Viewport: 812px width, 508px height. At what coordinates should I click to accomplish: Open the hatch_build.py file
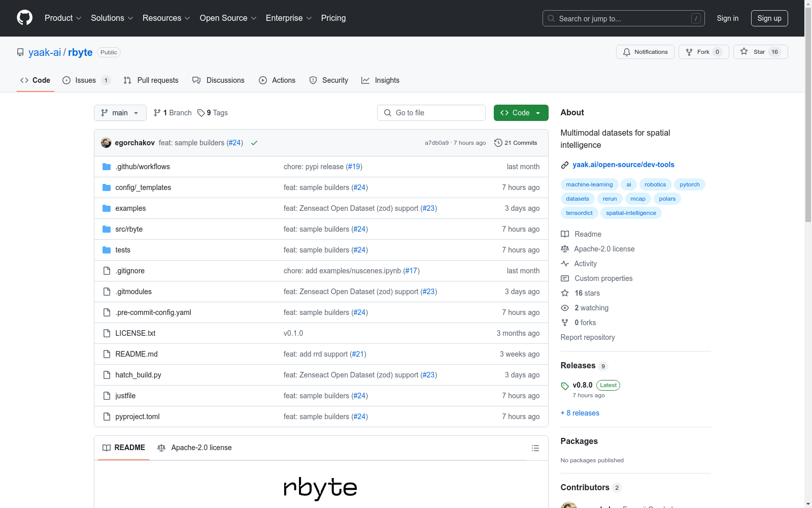pos(138,375)
